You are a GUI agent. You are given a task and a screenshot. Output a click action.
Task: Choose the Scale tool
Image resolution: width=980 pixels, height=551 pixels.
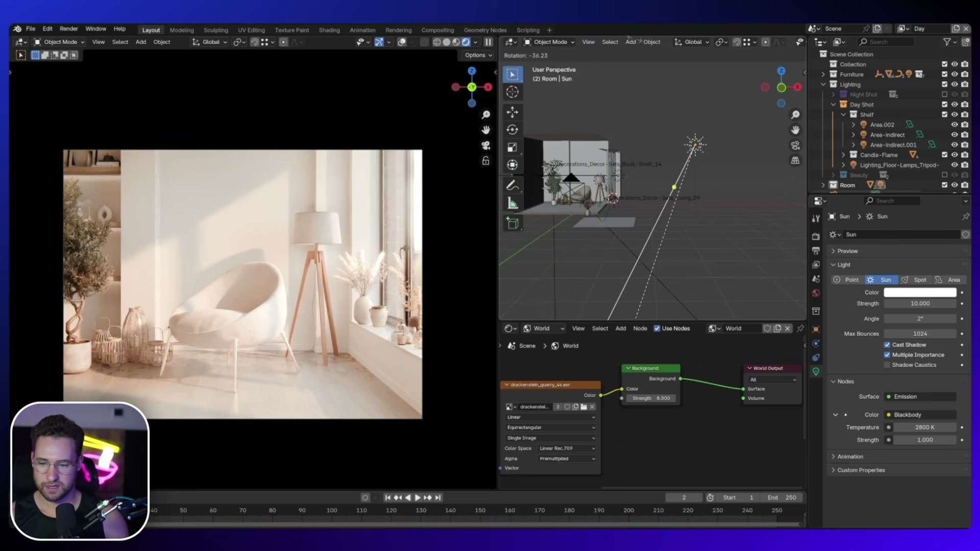click(x=512, y=147)
